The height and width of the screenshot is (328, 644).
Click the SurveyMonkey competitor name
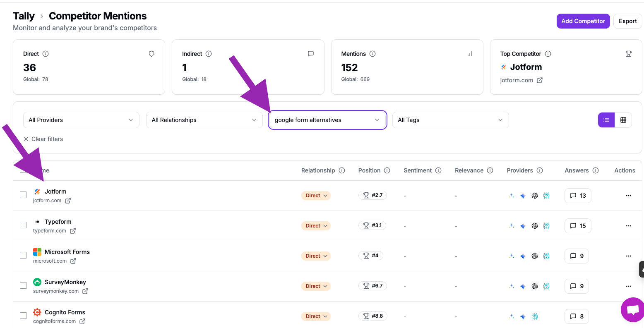point(65,282)
